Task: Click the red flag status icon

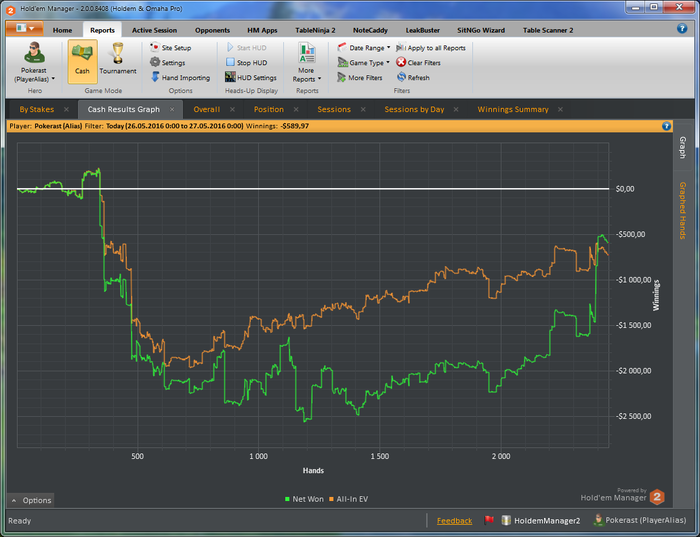Action: pyautogui.click(x=489, y=520)
